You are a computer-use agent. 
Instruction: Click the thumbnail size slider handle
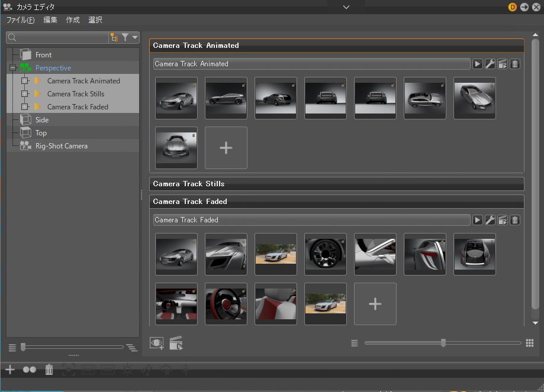pos(443,343)
